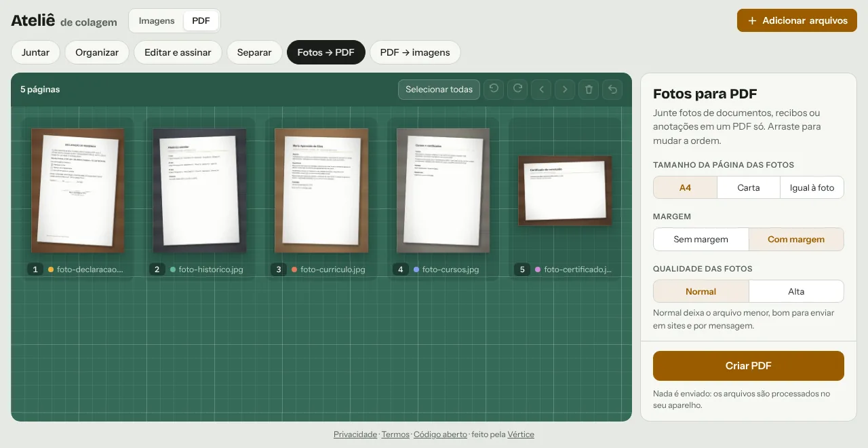Move selected page right with the chevron
Viewport: 868px width, 448px height.
click(565, 90)
